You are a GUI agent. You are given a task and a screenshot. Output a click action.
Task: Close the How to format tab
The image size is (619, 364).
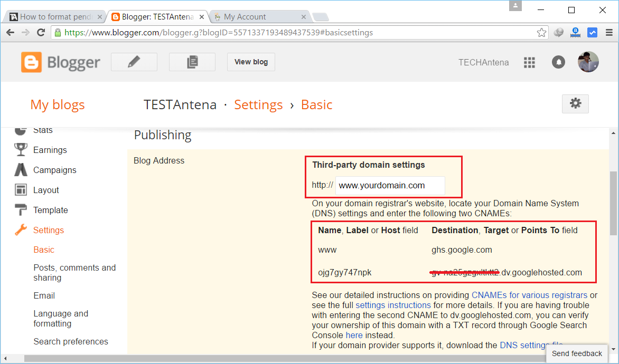(x=100, y=17)
